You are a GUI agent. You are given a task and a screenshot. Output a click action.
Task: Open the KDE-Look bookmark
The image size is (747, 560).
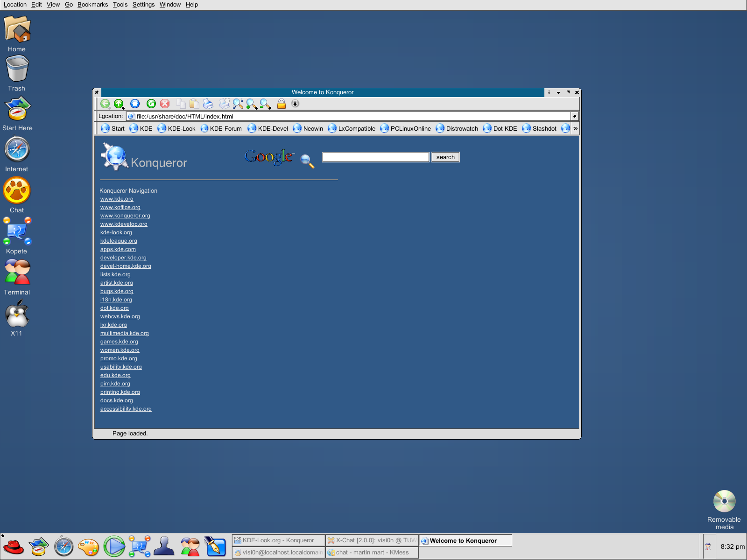pos(176,128)
